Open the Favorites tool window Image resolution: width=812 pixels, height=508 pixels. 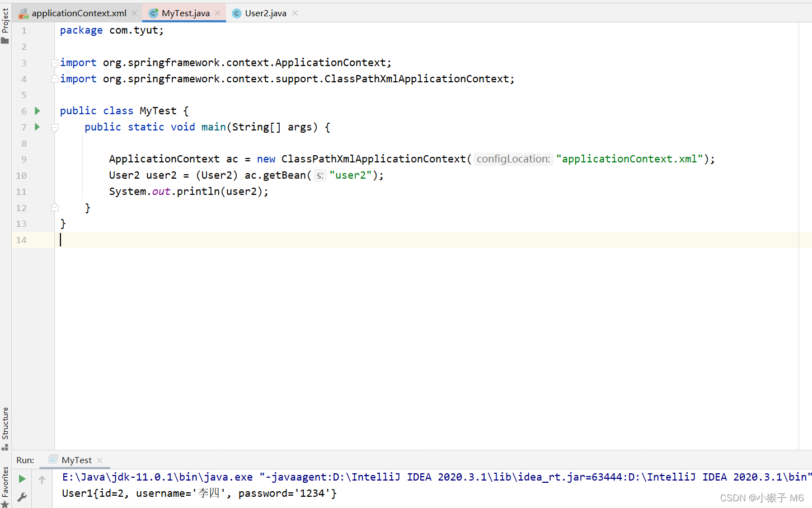pyautogui.click(x=5, y=486)
